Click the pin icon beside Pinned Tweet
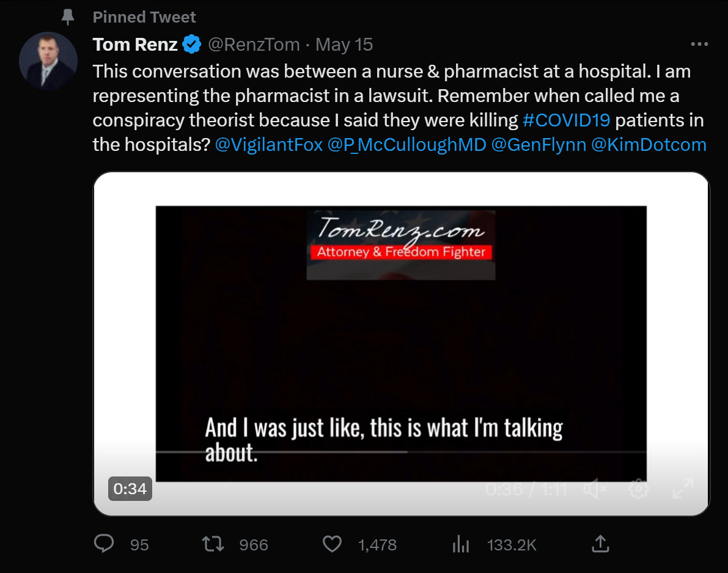The width and height of the screenshot is (728, 573). coord(68,17)
